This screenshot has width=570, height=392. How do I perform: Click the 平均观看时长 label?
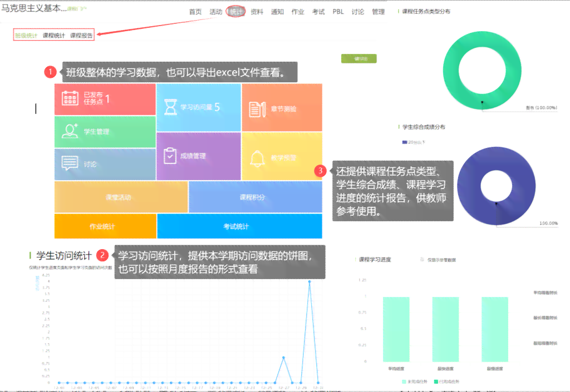(x=545, y=292)
